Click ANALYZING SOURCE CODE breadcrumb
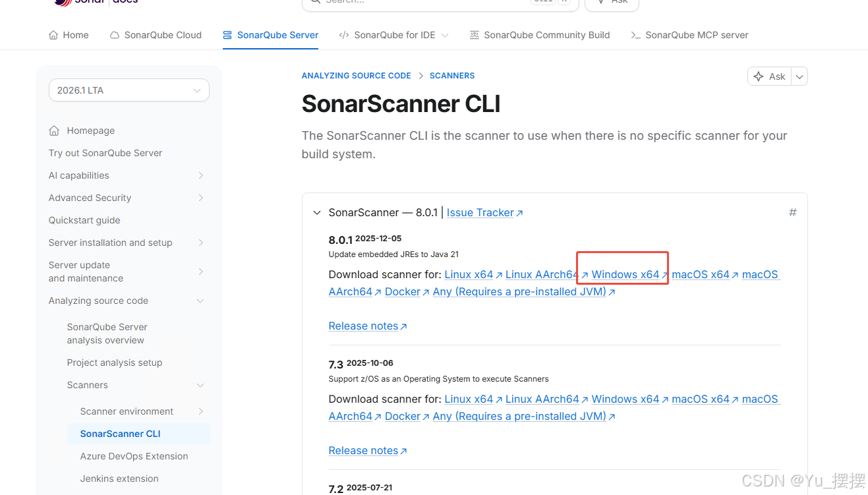The height and width of the screenshot is (495, 868). point(356,76)
